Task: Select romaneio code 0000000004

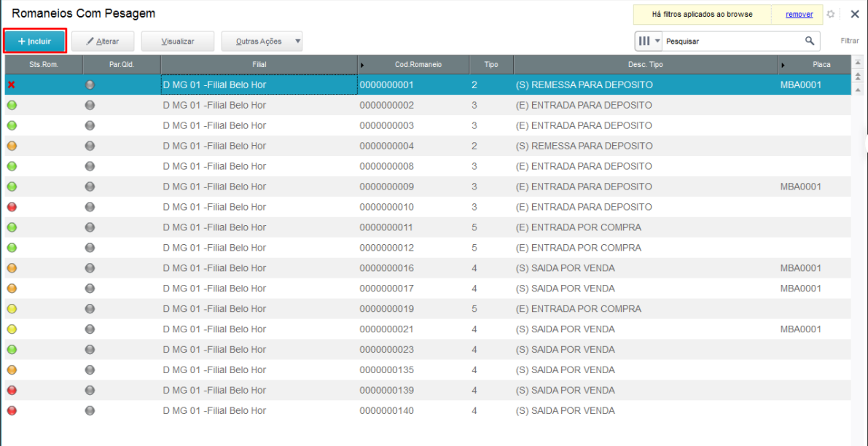Action: [386, 146]
